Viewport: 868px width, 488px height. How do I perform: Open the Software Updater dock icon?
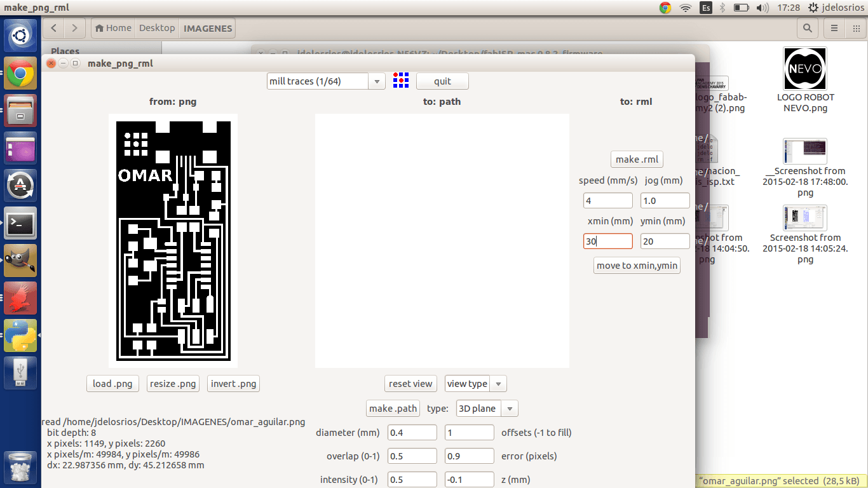pyautogui.click(x=20, y=186)
